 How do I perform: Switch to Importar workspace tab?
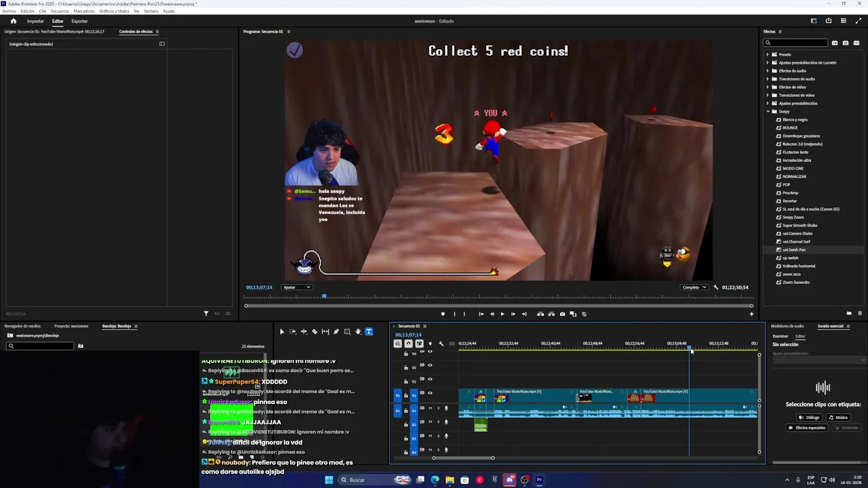35,21
